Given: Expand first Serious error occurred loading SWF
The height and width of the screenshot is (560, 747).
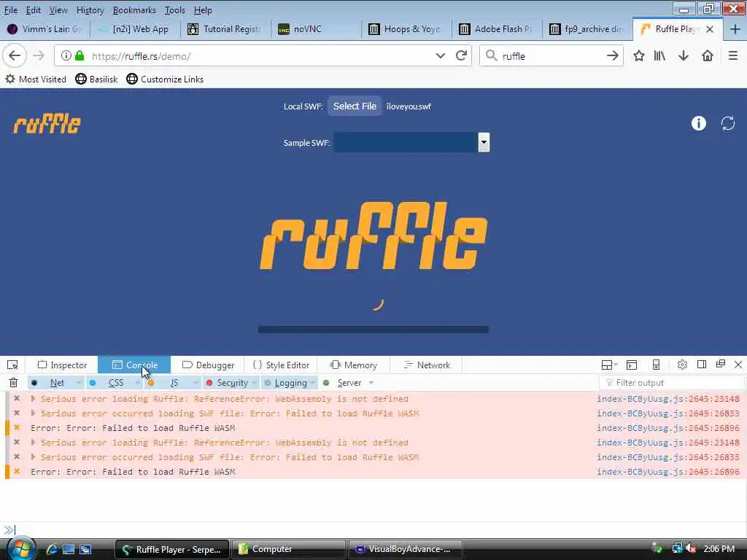Looking at the screenshot, I should pos(33,413).
